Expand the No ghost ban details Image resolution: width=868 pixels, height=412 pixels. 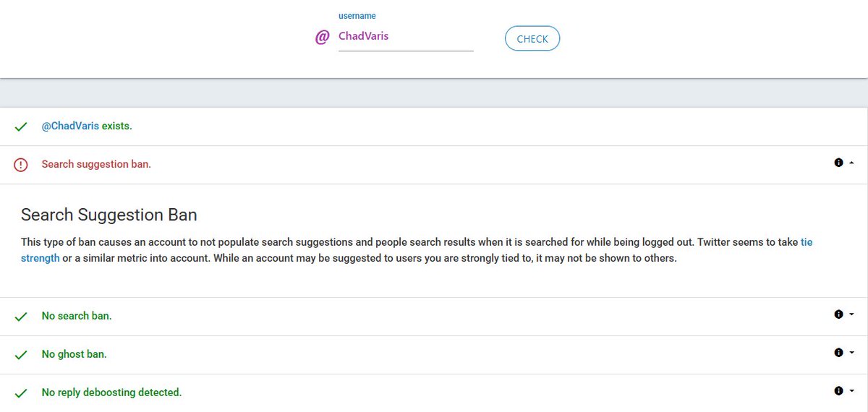coord(851,353)
